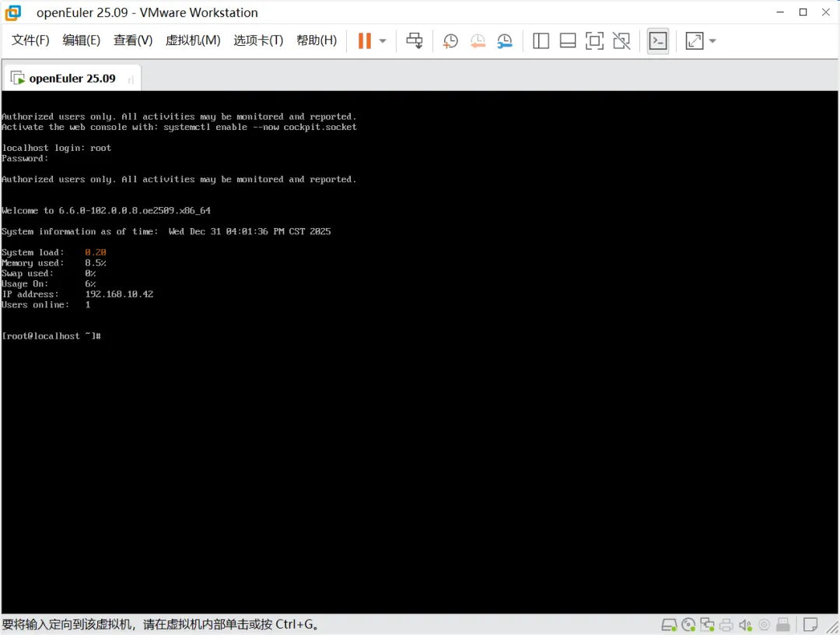Click the IP address 192.168.10.42 text
The image size is (840, 635).
coord(119,294)
